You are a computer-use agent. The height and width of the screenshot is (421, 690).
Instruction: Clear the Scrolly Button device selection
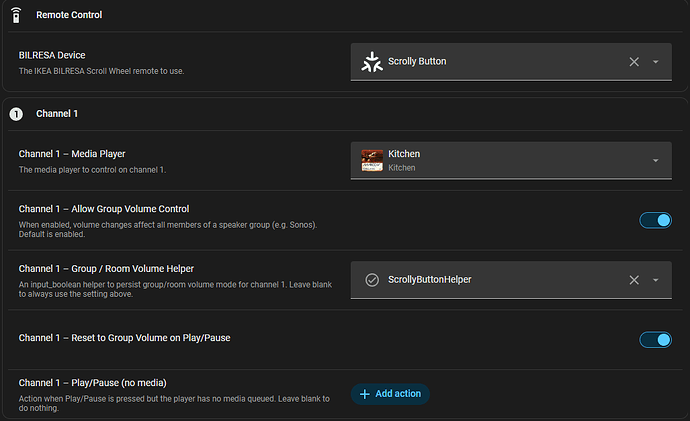click(634, 62)
